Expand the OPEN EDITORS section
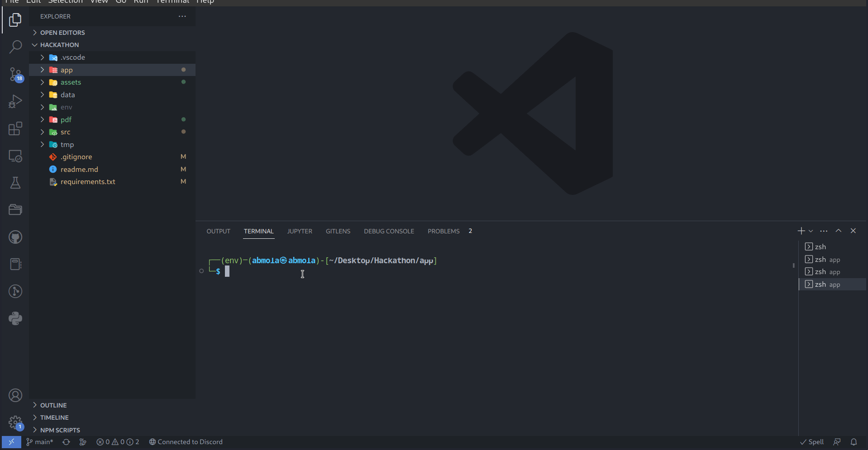 (x=112, y=33)
